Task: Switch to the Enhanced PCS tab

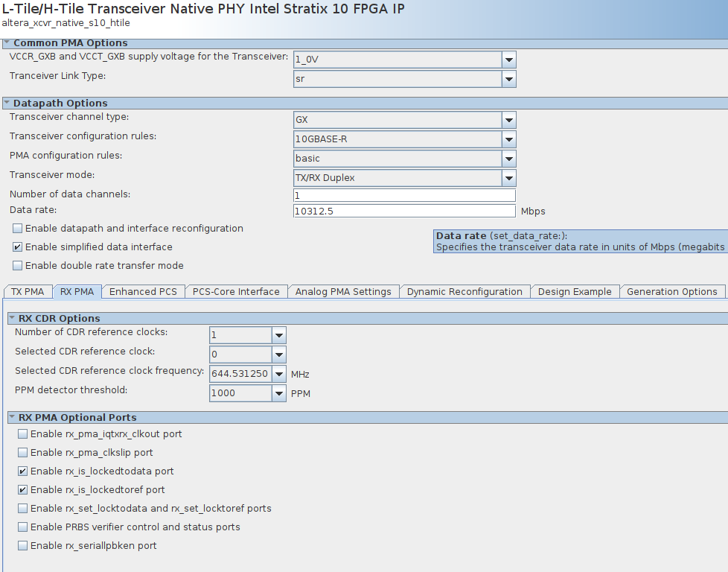Action: (x=143, y=292)
